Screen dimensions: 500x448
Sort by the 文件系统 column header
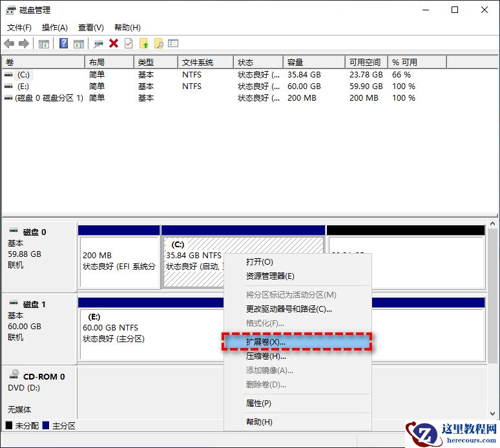(205, 63)
